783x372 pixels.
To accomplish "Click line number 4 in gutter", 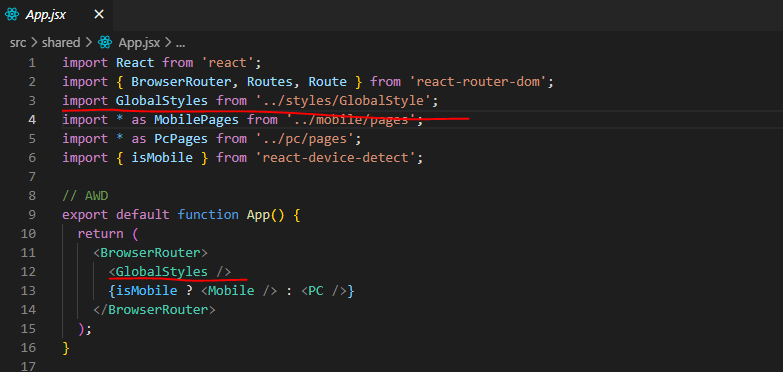I will point(32,120).
